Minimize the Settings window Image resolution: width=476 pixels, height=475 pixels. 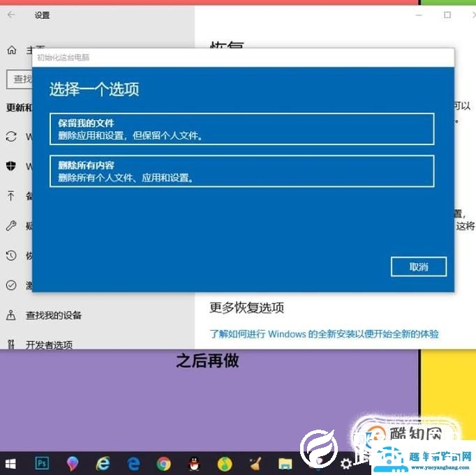coord(419,15)
